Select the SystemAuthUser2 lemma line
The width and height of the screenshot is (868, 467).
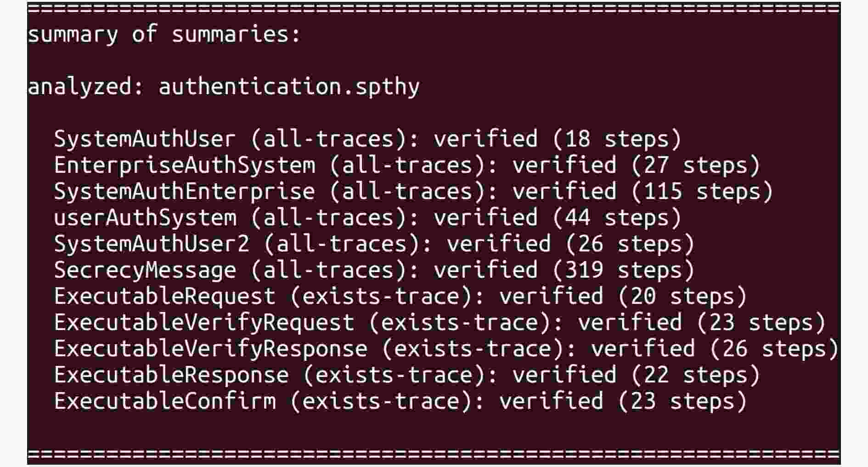coord(374,245)
